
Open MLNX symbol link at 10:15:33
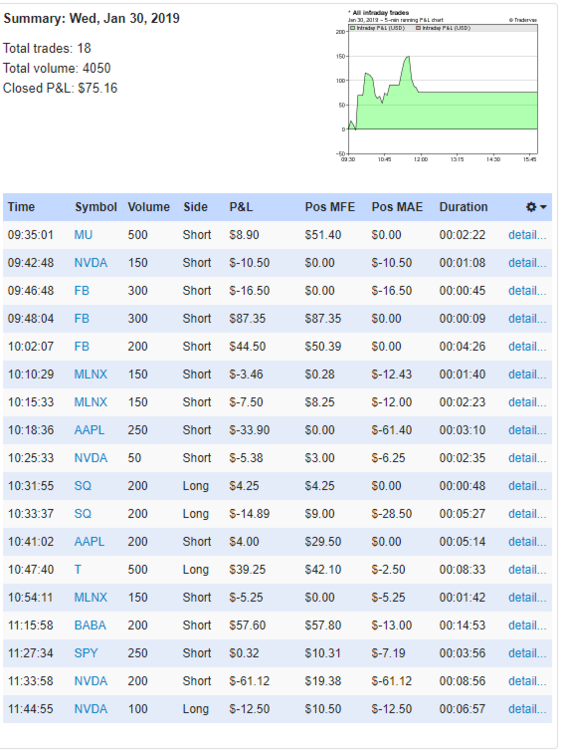tap(90, 402)
